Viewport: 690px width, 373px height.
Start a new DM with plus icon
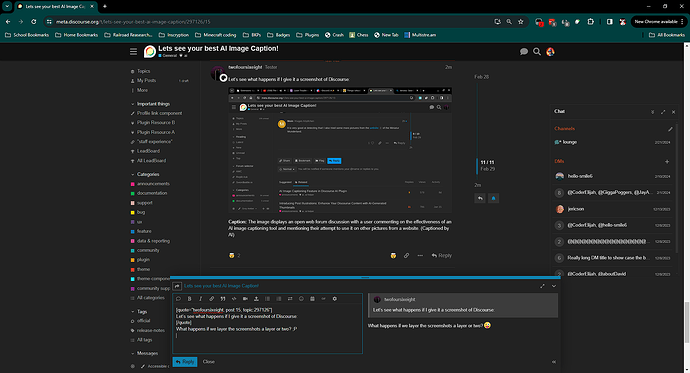coord(667,161)
